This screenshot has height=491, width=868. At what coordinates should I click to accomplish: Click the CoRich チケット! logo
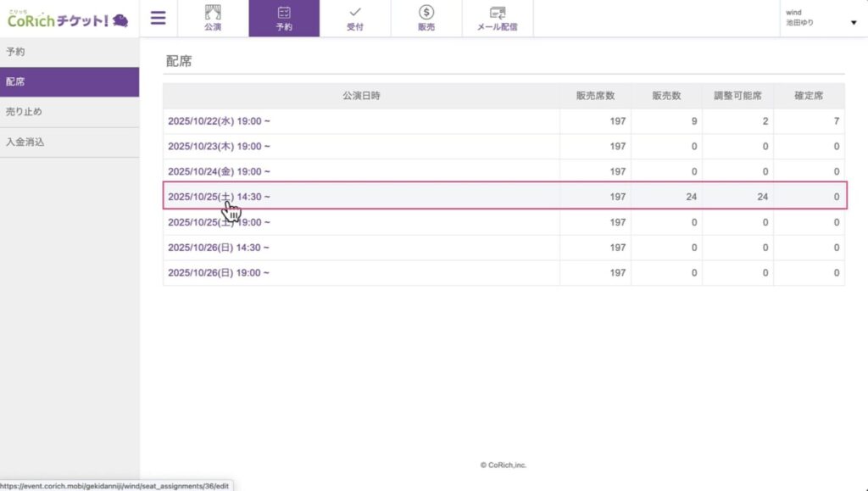[68, 19]
